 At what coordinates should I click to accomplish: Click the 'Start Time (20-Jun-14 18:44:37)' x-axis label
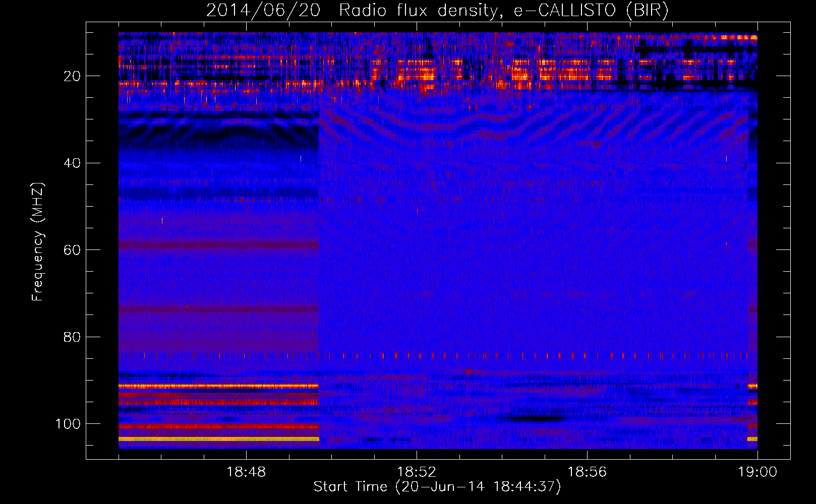[x=437, y=487]
